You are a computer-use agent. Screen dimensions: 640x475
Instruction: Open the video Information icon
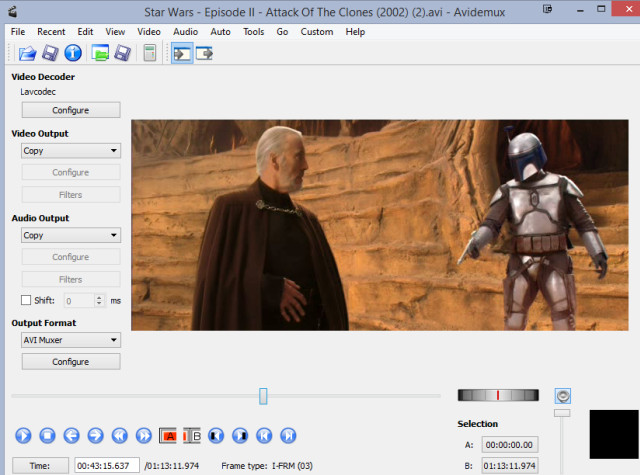pyautogui.click(x=73, y=53)
